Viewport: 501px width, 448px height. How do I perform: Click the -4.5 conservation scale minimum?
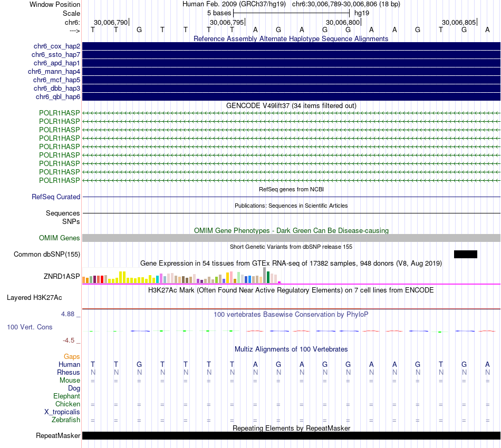[x=69, y=340]
